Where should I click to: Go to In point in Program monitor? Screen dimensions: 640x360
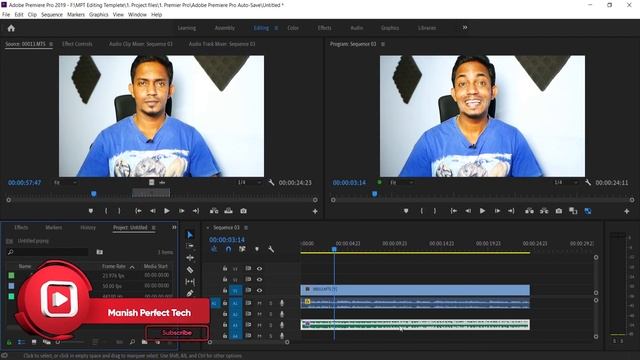tap(453, 211)
